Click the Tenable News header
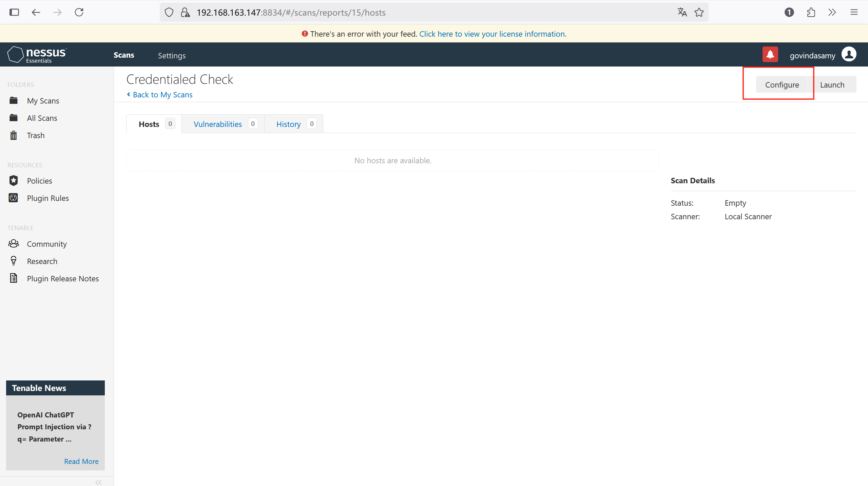The width and height of the screenshot is (868, 486). click(x=55, y=388)
